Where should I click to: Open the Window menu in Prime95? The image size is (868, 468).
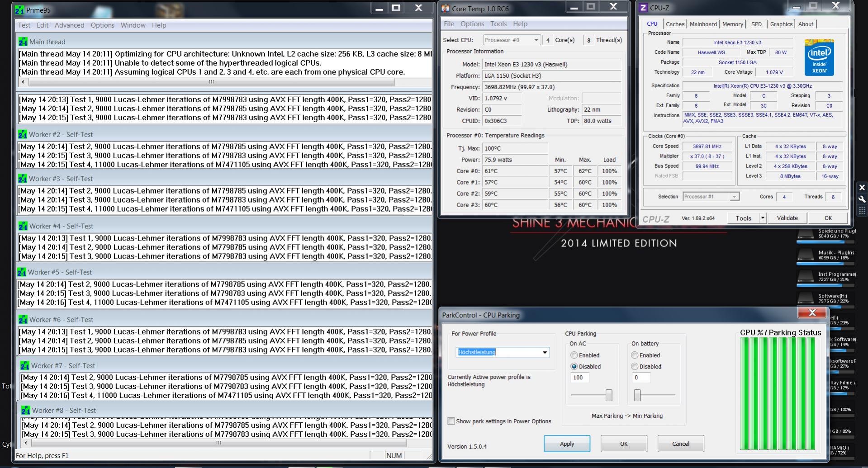(133, 25)
